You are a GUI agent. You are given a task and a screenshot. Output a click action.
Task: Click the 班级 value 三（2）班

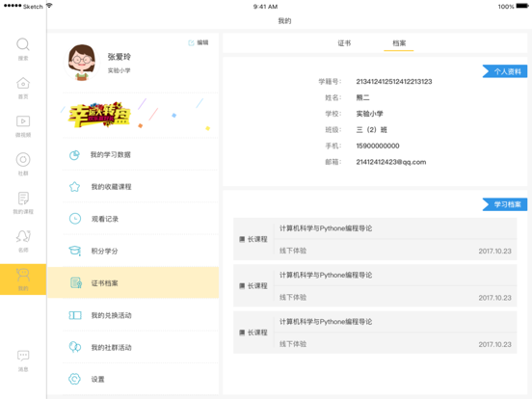pyautogui.click(x=371, y=129)
